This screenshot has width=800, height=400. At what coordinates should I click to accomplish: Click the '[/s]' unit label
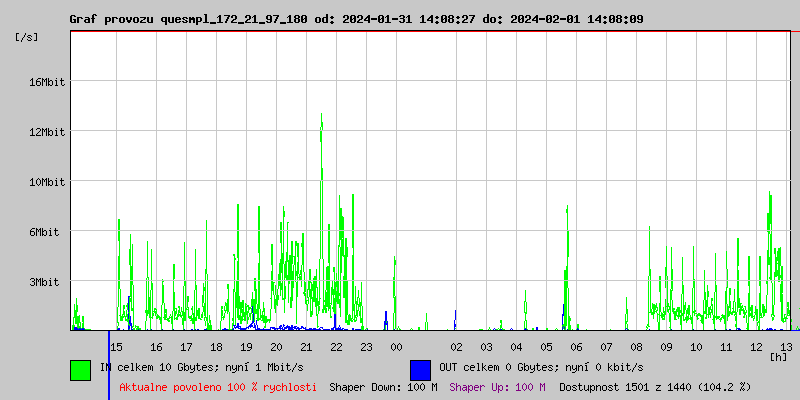point(27,37)
